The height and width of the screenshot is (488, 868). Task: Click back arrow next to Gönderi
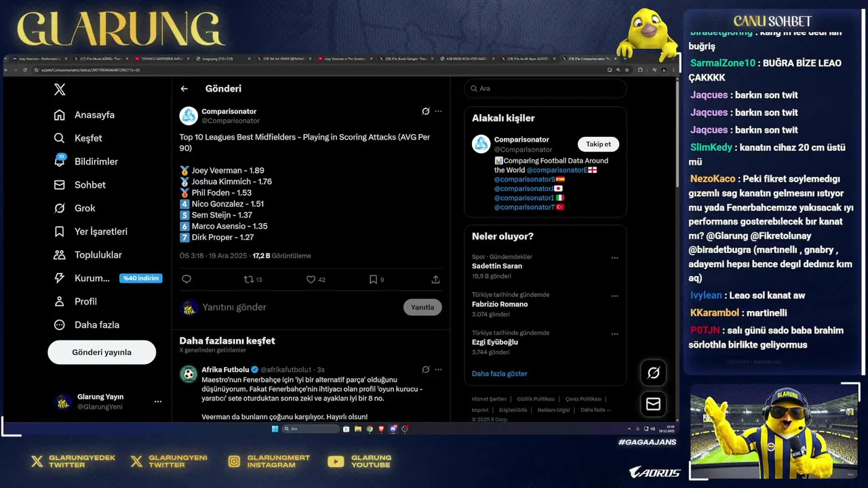[184, 89]
